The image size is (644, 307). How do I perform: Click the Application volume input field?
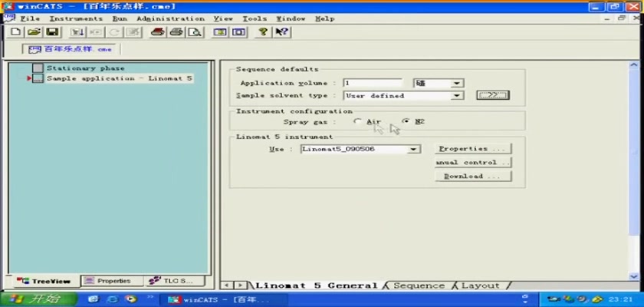(373, 83)
